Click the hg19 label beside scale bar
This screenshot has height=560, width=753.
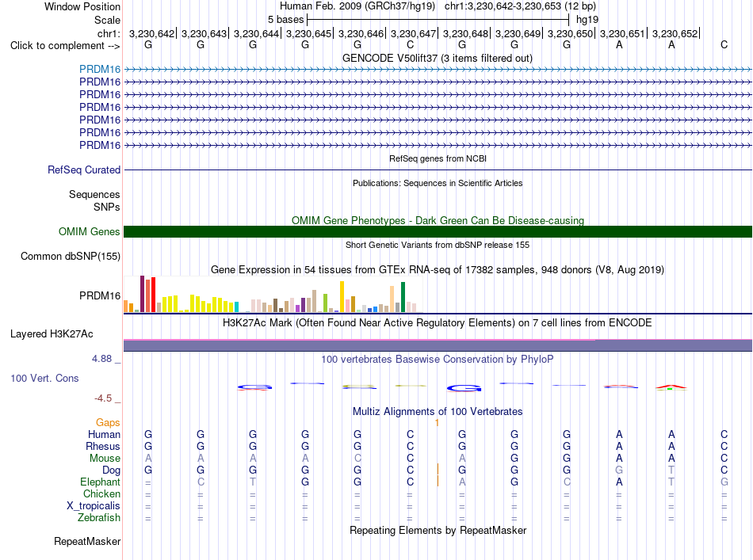[587, 20]
